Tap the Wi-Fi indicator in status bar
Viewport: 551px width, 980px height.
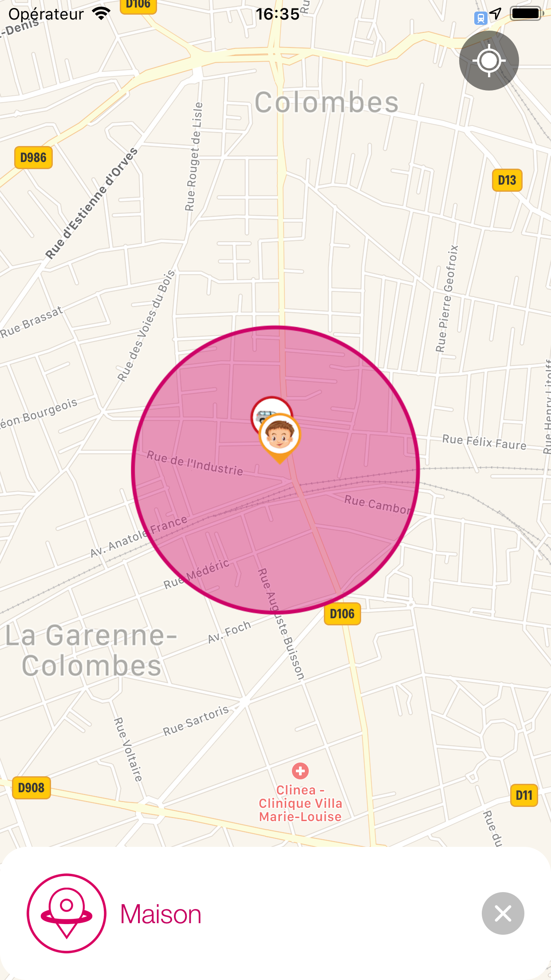pos(102,14)
